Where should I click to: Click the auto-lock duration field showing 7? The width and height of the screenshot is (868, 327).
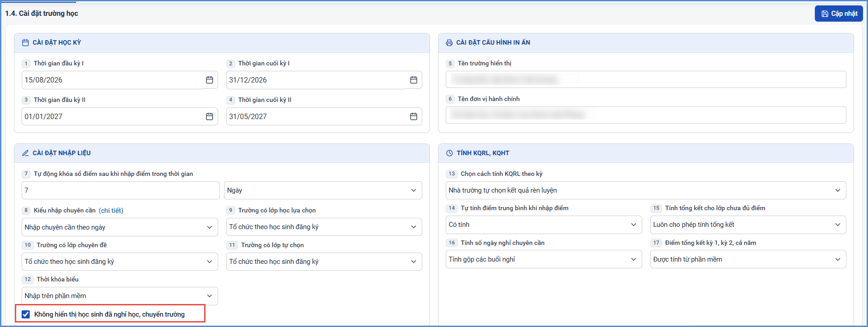tap(120, 190)
